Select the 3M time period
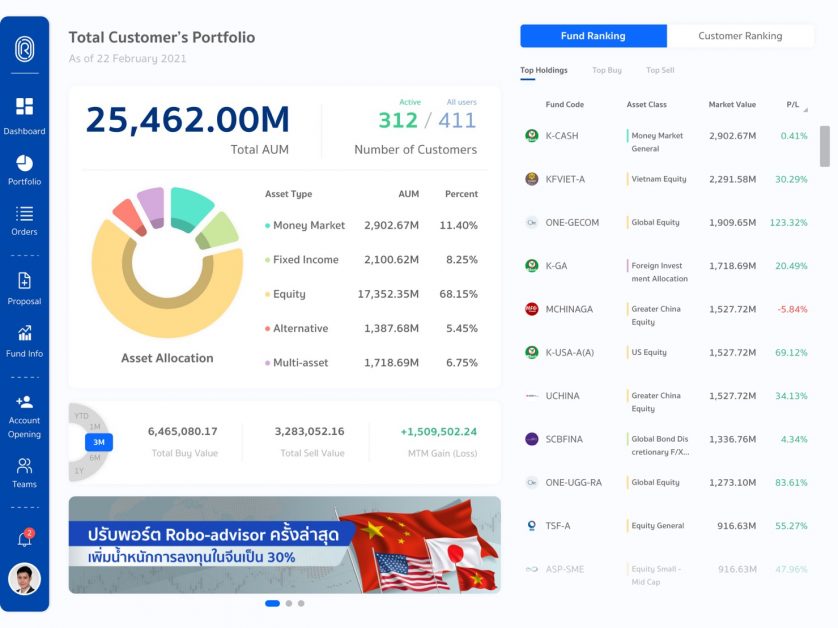 click(x=99, y=442)
